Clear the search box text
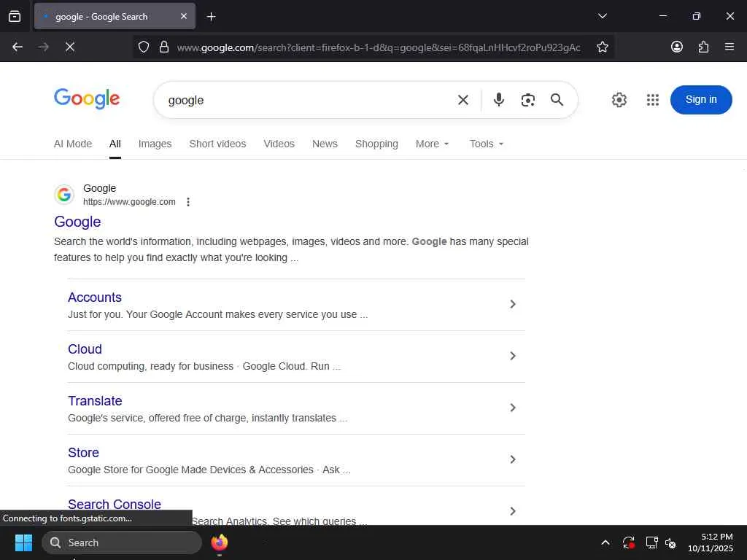This screenshot has height=560, width=747. [462, 100]
